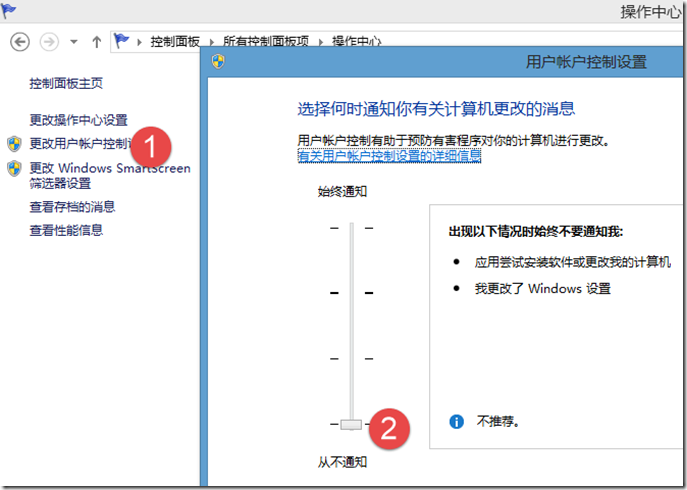Click the 选择何时通知你有关计算机更改的消息 heading
The height and width of the screenshot is (490, 687).
(x=436, y=109)
